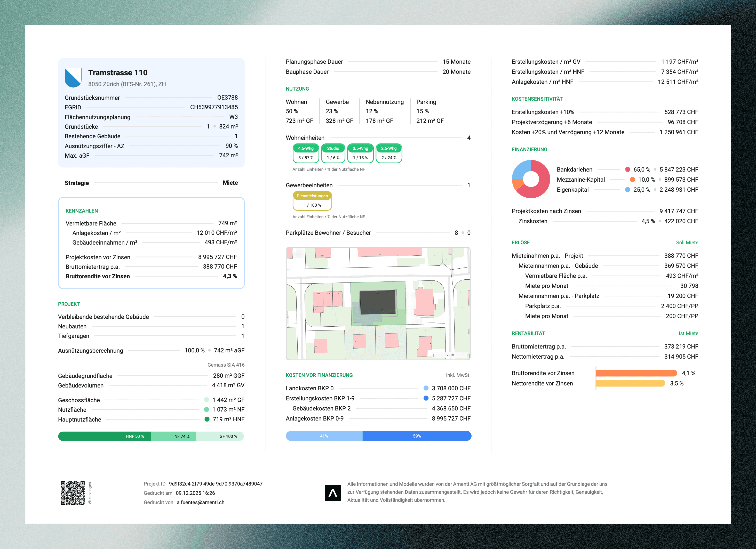Screen dimensions: 756x549
Task: Select the 4.5-Whg unit badge
Action: pos(306,153)
